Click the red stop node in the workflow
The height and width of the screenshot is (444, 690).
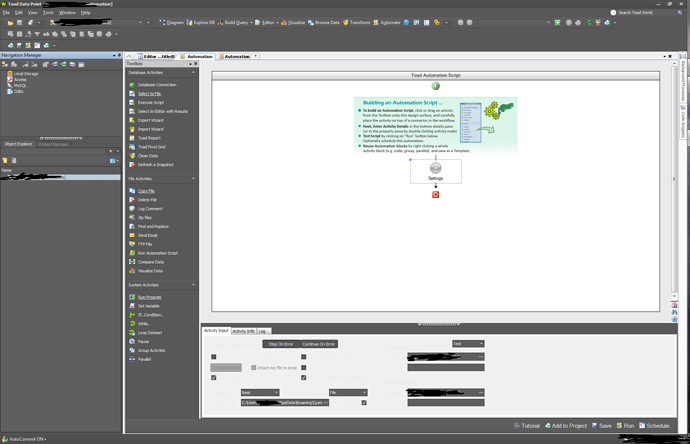(436, 194)
